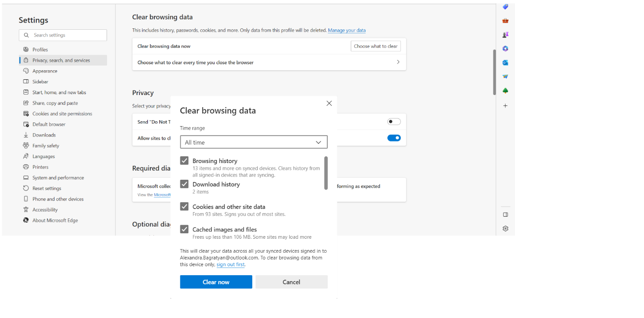Uncheck Cookies and other site data
The image size is (644, 318).
click(x=184, y=206)
